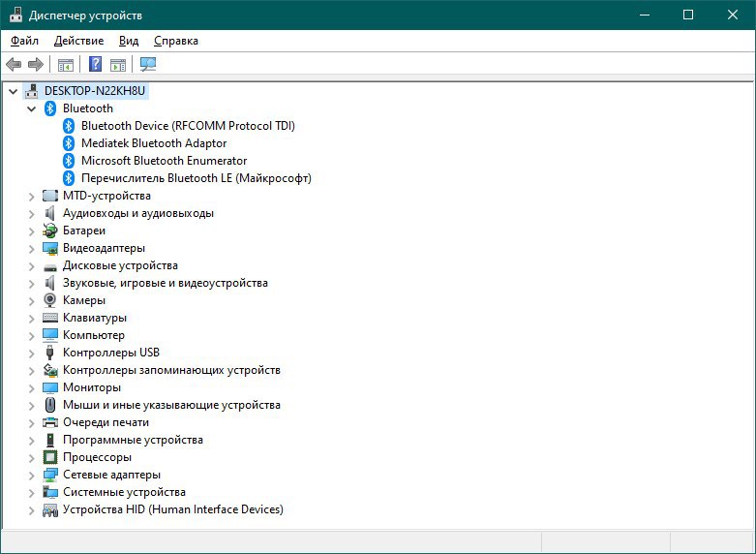The image size is (756, 554).
Task: Select the Мониторы label
Action: point(92,387)
